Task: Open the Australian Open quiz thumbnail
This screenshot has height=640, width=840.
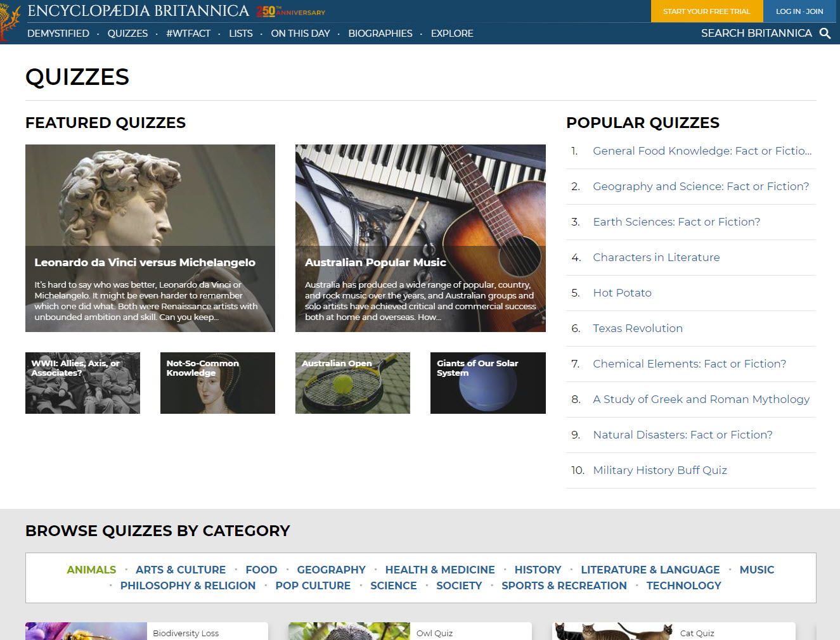Action: click(352, 383)
